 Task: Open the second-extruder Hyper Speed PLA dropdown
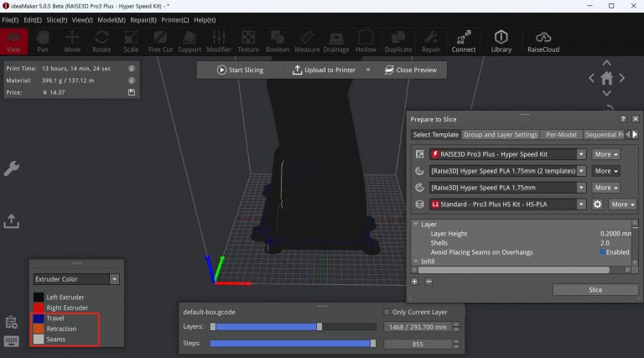point(581,188)
